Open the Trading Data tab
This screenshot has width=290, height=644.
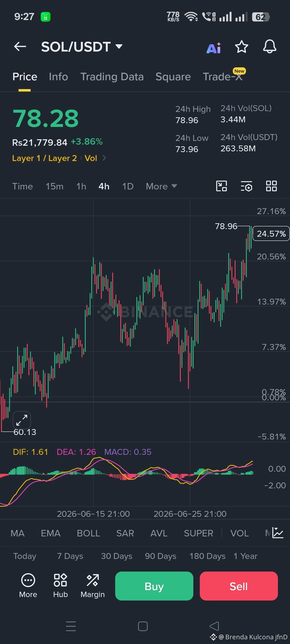pyautogui.click(x=112, y=77)
